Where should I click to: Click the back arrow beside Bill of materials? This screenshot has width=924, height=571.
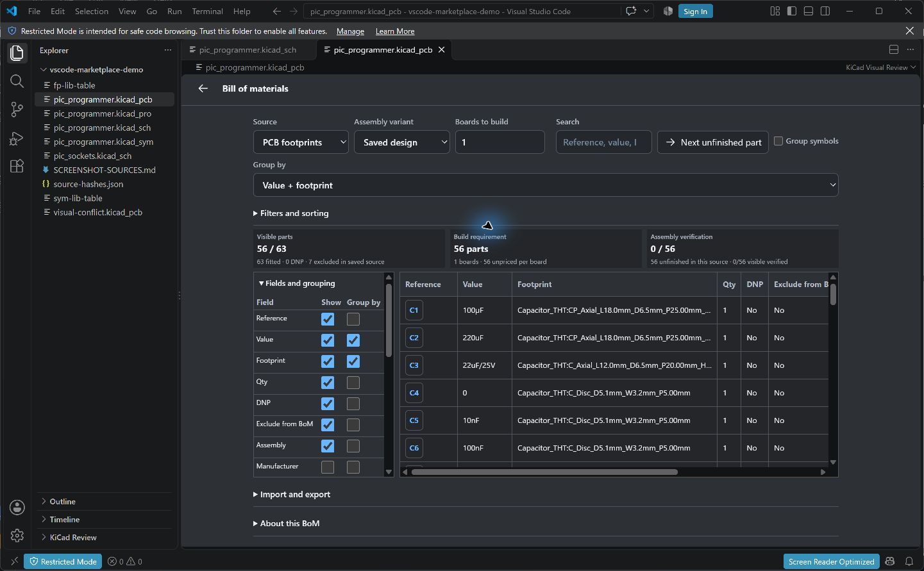[203, 88]
